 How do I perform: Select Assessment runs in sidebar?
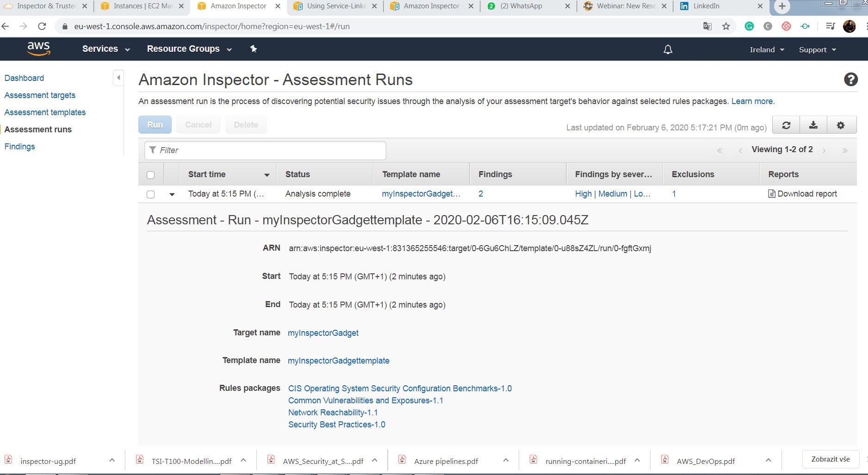[x=38, y=129]
